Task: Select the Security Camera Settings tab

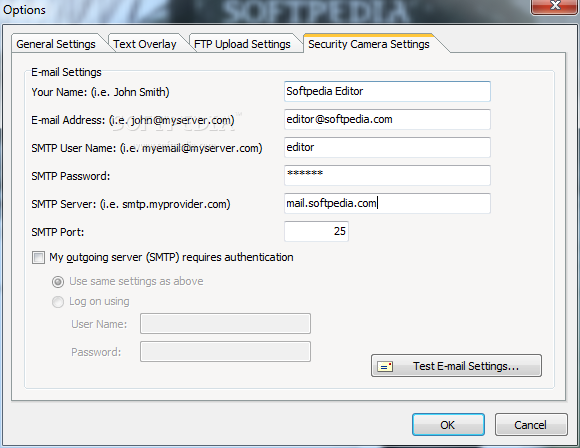Action: tap(369, 44)
